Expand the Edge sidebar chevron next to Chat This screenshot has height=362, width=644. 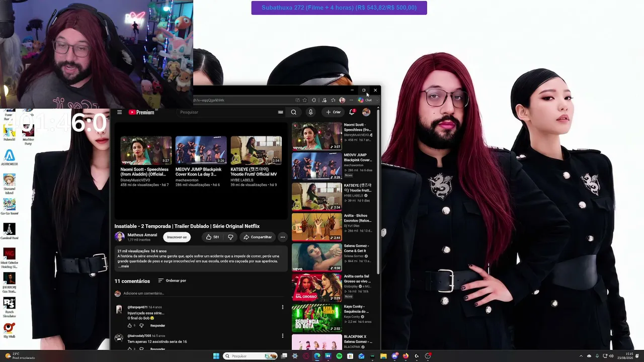[377, 100]
